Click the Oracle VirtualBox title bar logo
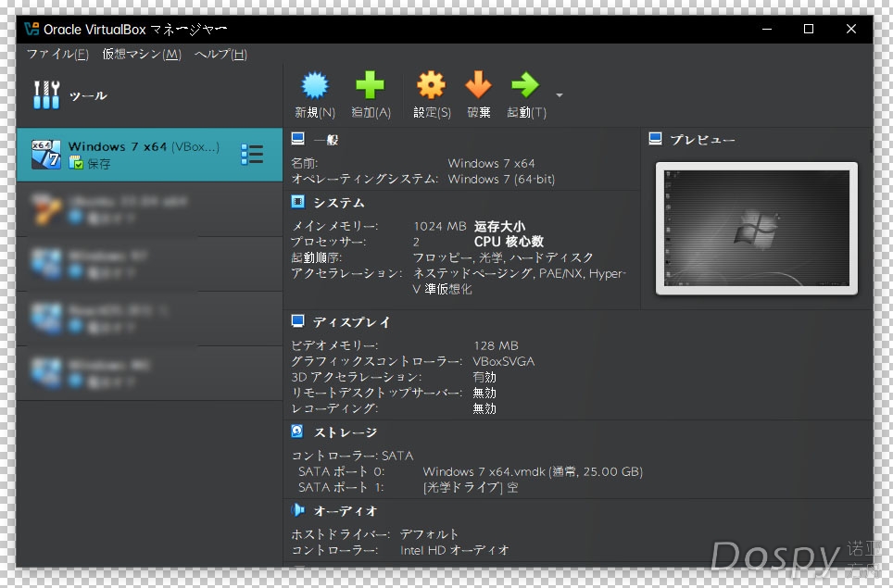Screen dimensions: 893x588 pyautogui.click(x=31, y=29)
